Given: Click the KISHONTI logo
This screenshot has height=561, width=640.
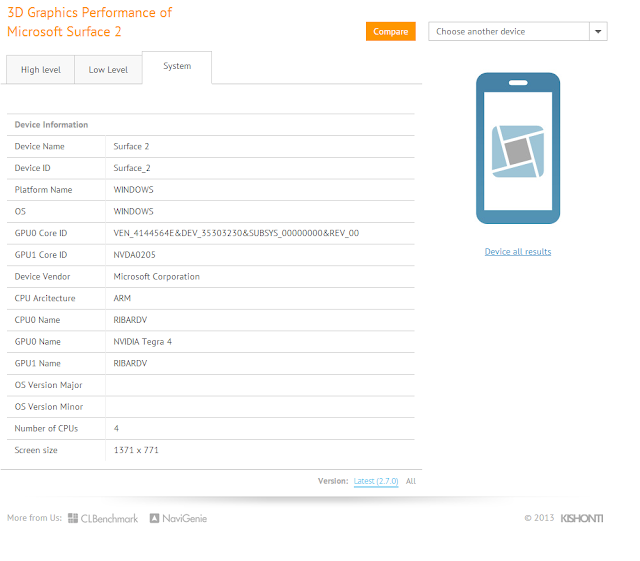Looking at the screenshot, I should (x=582, y=518).
